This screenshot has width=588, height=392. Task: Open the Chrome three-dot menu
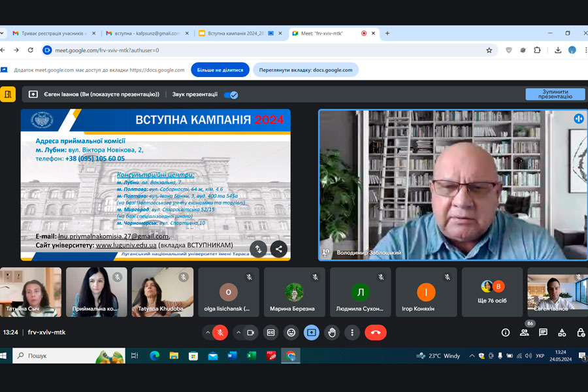586,50
